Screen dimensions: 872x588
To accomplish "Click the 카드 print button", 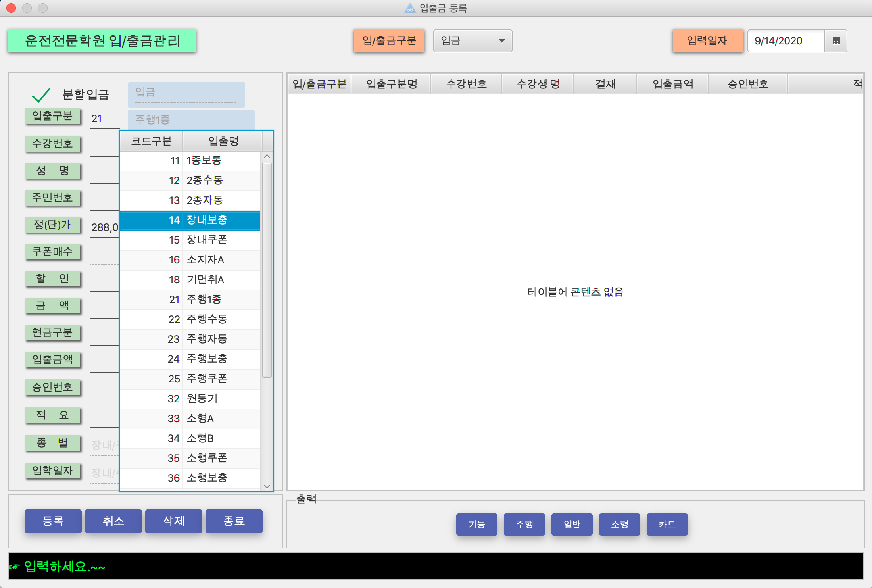I will coord(666,524).
